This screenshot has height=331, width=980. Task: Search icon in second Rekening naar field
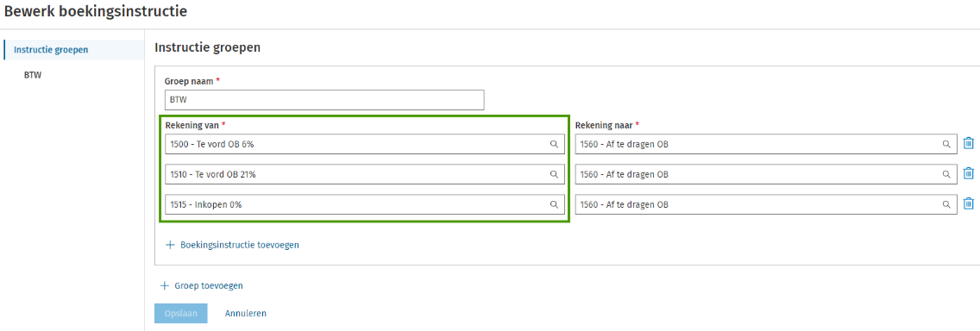946,174
